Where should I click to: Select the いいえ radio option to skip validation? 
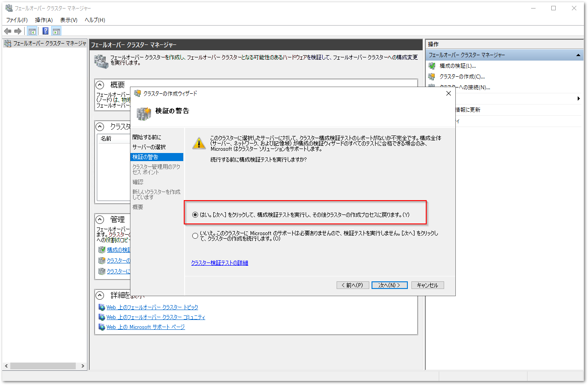click(194, 236)
